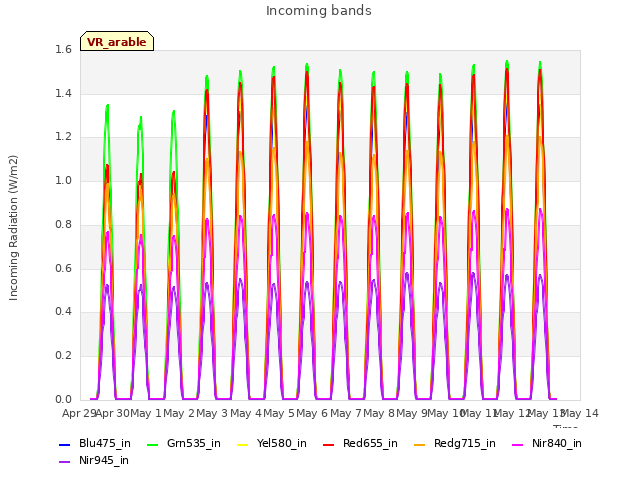This screenshot has width=640, height=480.
Task: Click the May 5 x-axis tick label
Action: tap(279, 413)
